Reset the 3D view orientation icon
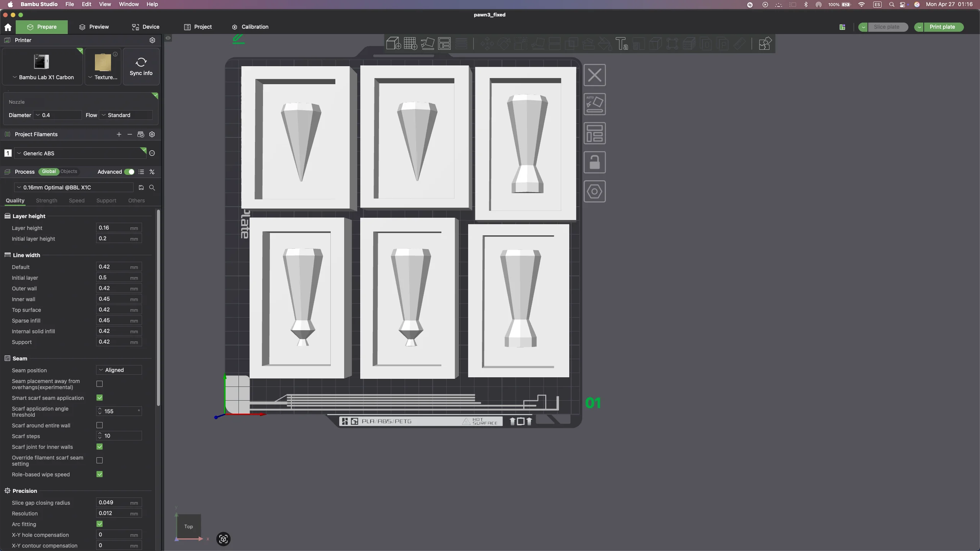980x551 pixels. click(x=223, y=539)
